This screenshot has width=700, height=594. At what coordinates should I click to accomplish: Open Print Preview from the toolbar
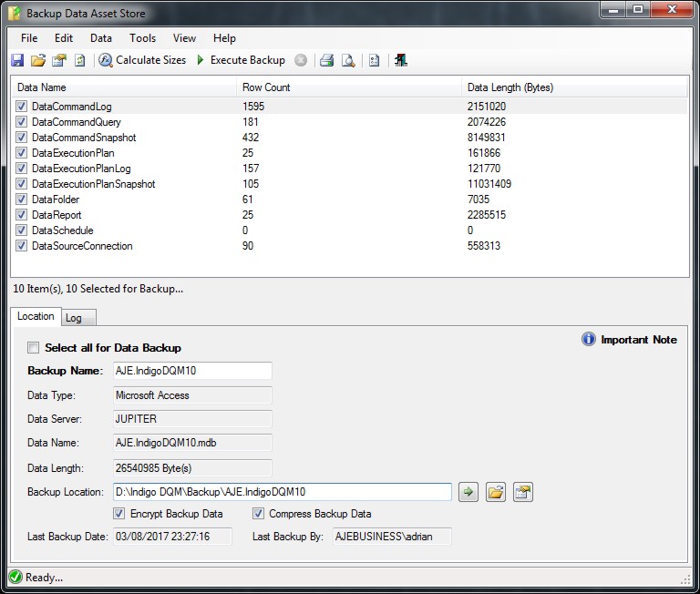[347, 60]
